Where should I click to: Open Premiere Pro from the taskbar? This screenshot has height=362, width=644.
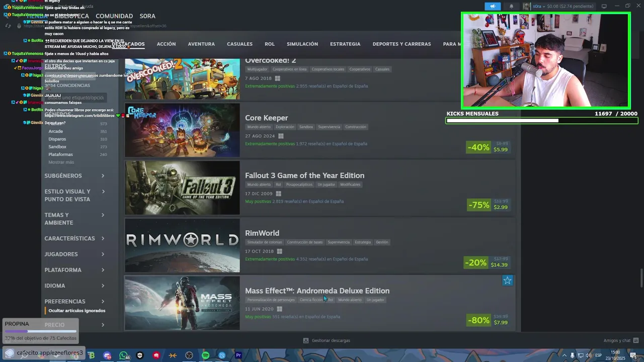pos(238,355)
